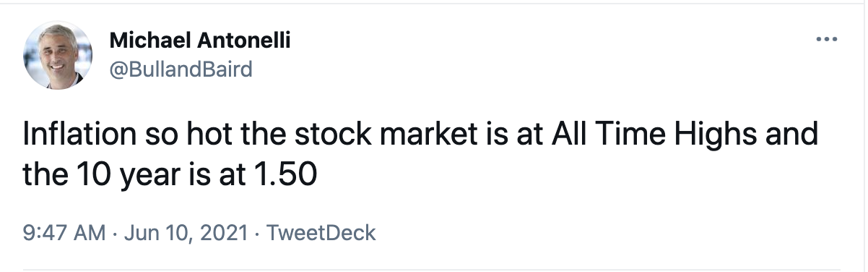Click the @BullandBaird handle
Screen dimensions: 868x272
pos(181,69)
